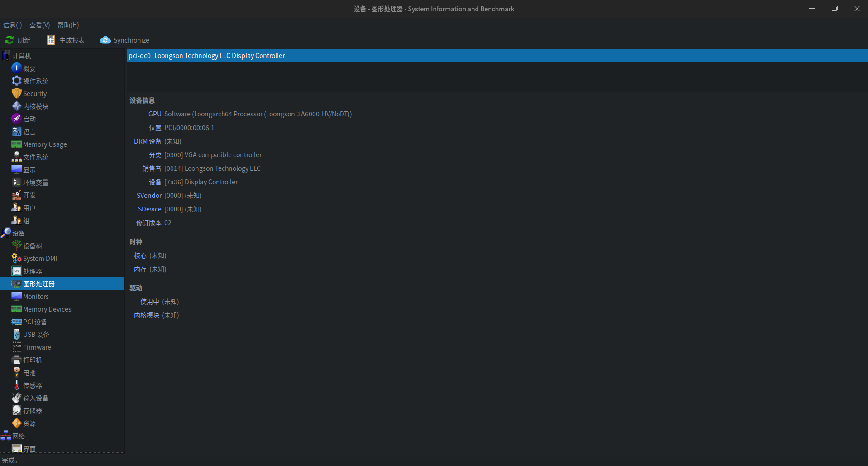
Task: Open the 开发 development icon
Action: pos(16,195)
